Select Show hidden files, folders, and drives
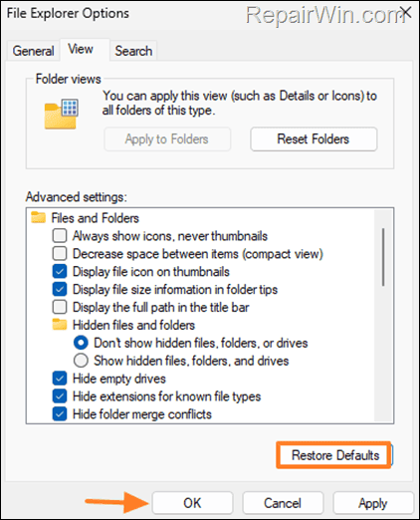 81,361
